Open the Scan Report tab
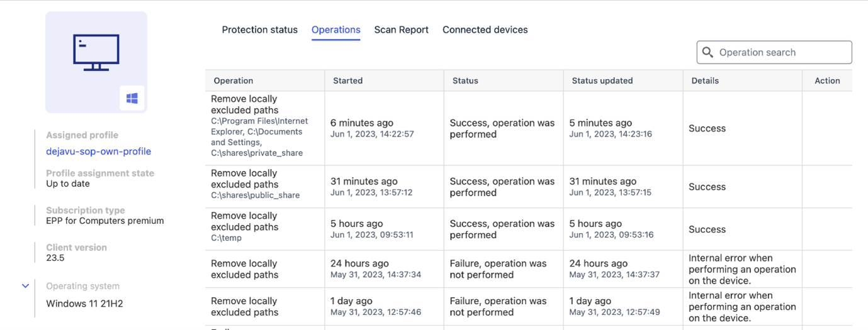 [x=401, y=30]
